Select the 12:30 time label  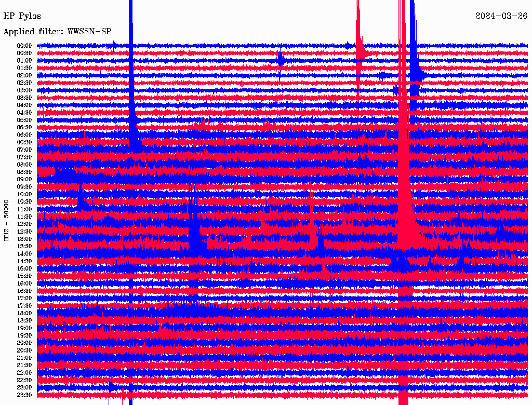coord(24,232)
